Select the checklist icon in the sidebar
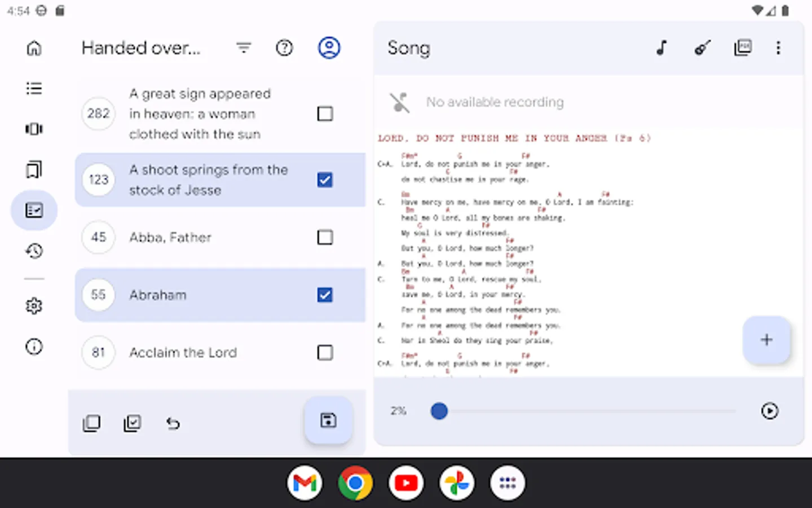 tap(34, 211)
